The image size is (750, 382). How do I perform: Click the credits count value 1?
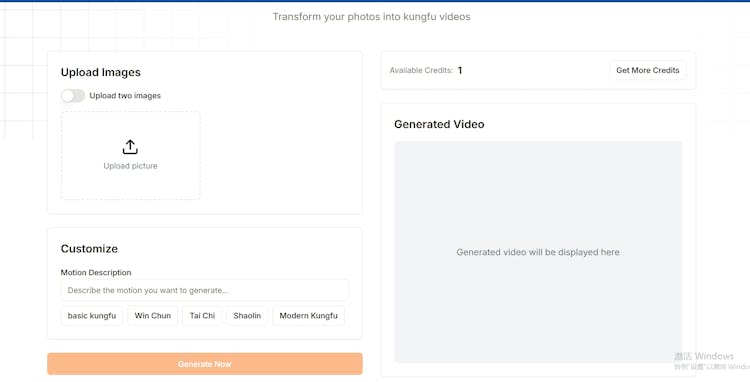pos(460,70)
